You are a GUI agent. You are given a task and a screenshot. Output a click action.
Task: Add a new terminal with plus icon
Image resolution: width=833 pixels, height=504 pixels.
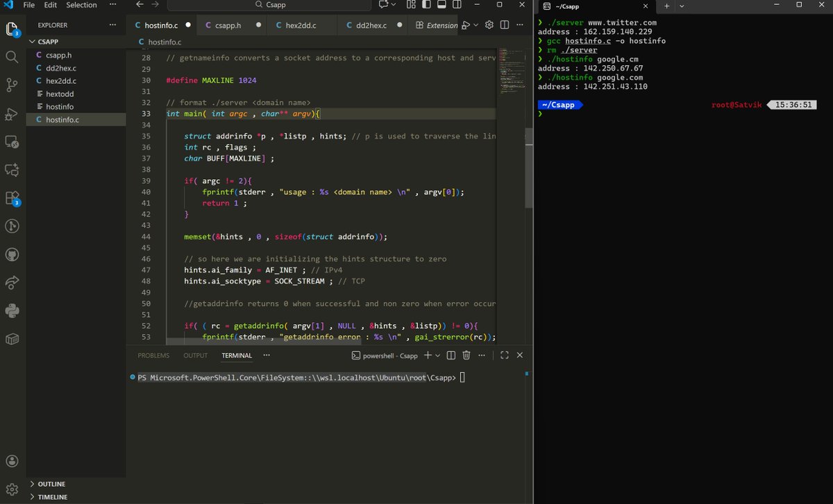point(428,355)
